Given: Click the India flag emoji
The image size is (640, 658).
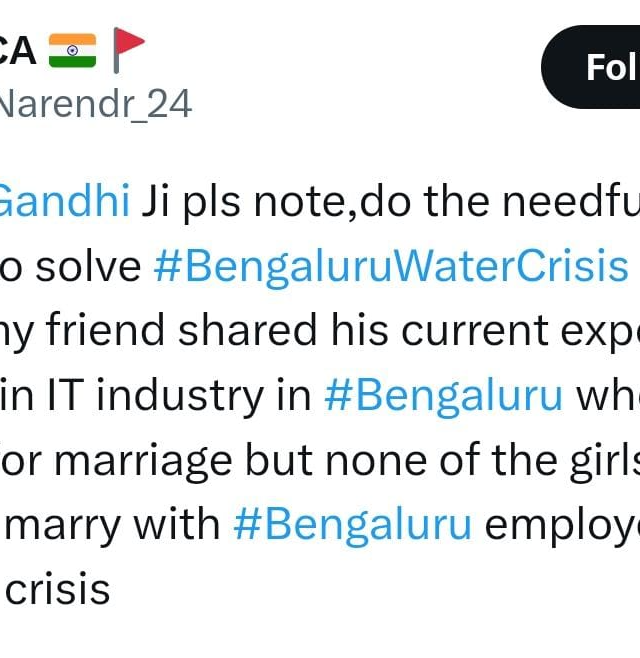Looking at the screenshot, I should (71, 51).
